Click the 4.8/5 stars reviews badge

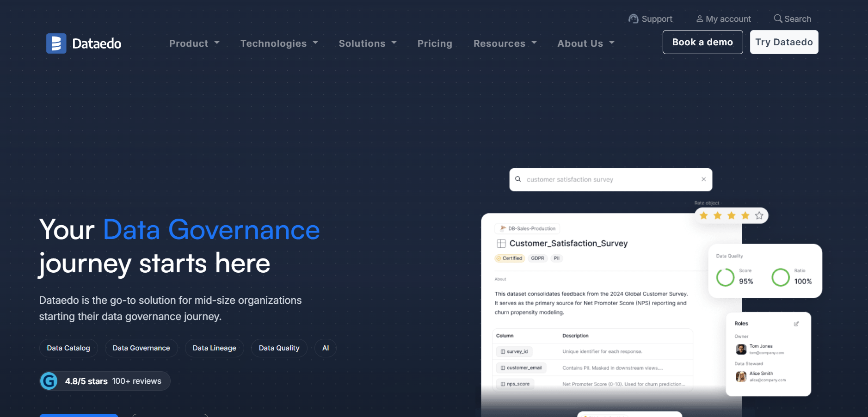(105, 381)
